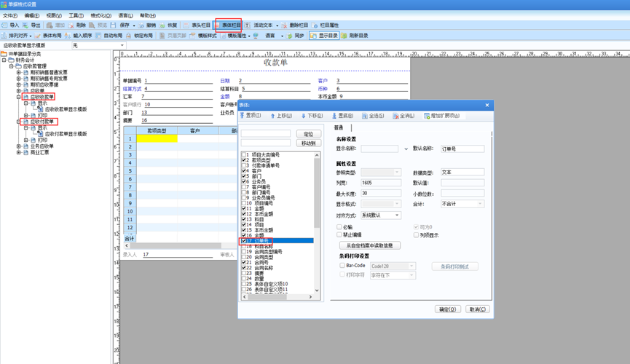Collapse the 财务会计 tree node

(x=4, y=60)
